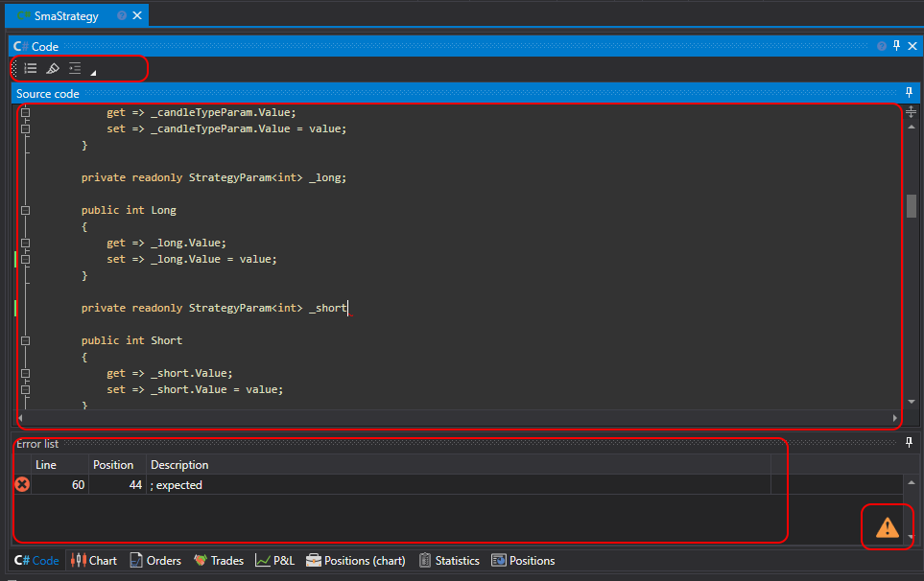
Task: Click the horizontal scroll left arrow in editor
Action: point(21,418)
